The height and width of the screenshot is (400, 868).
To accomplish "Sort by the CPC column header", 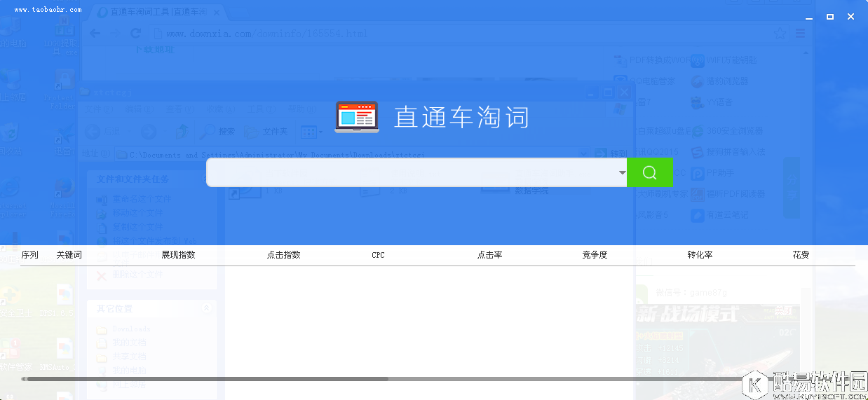I will [x=378, y=255].
